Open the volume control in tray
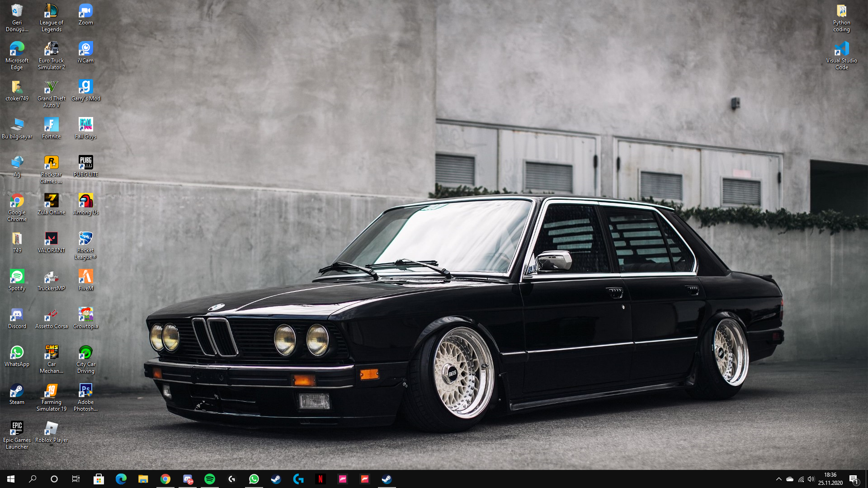 pos(811,479)
